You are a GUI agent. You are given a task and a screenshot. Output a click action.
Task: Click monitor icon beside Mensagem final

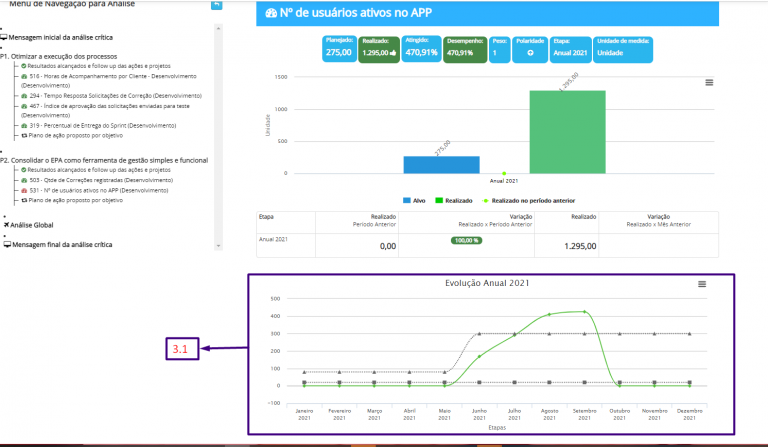[x=7, y=244]
